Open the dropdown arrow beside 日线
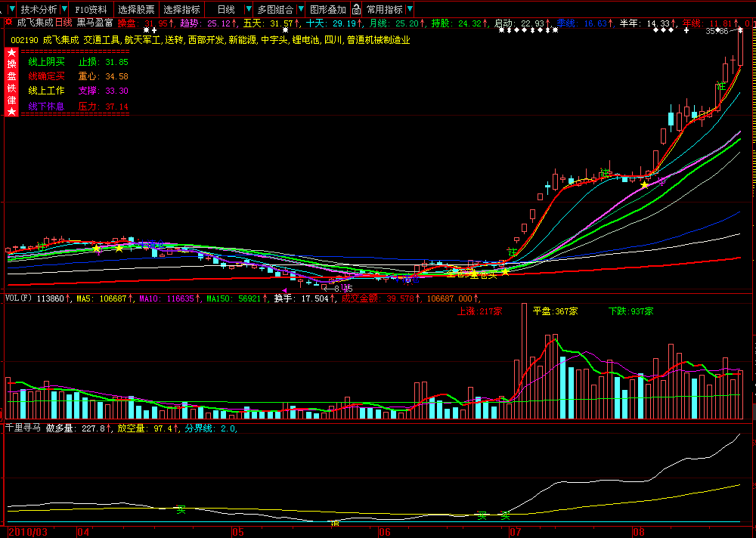The image size is (756, 538). [248, 9]
